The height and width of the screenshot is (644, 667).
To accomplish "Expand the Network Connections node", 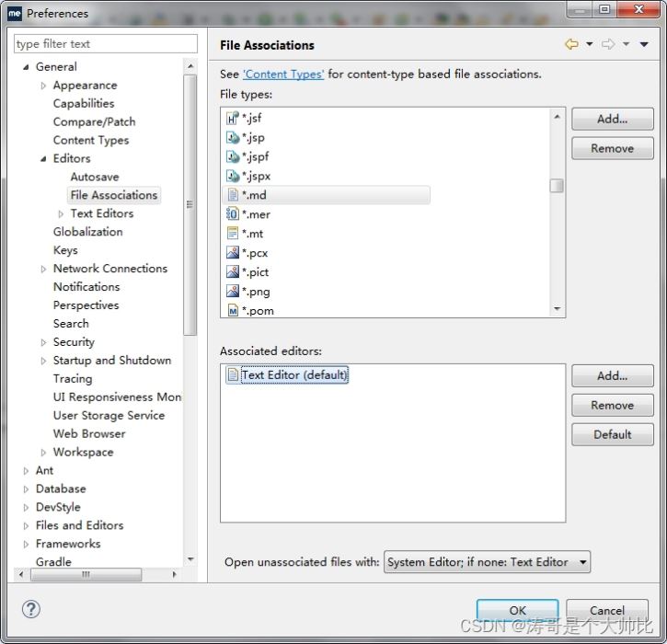I will point(43,269).
